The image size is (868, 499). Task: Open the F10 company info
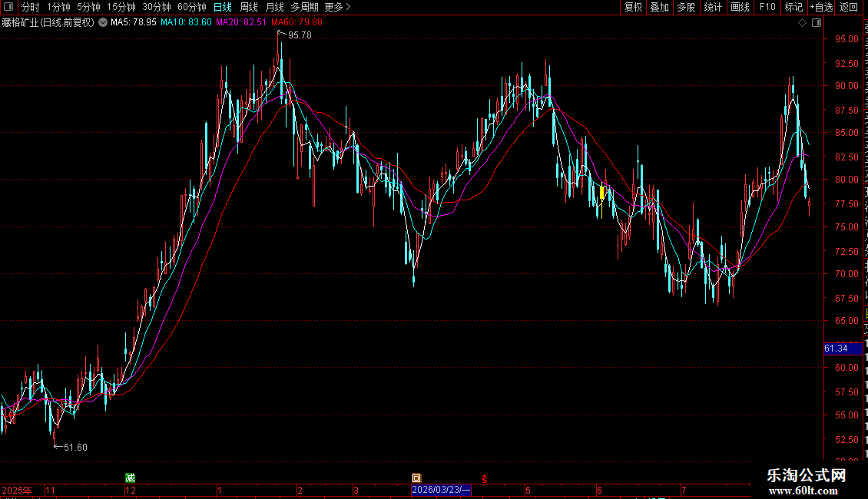pyautogui.click(x=767, y=7)
